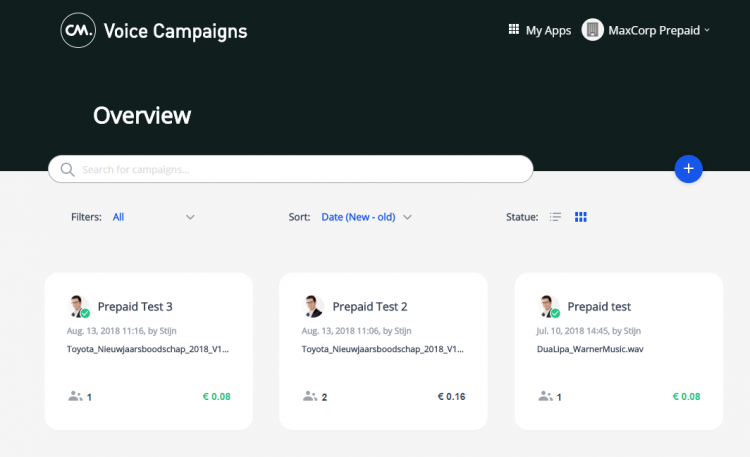Click recipients icon on Prepaid test card
Screen dimensions: 750x457
point(545,396)
